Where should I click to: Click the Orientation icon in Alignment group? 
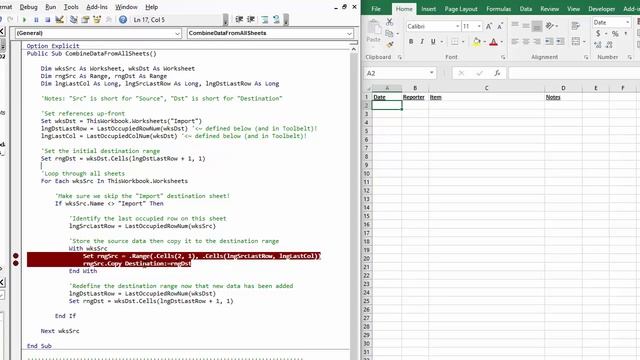[550, 26]
